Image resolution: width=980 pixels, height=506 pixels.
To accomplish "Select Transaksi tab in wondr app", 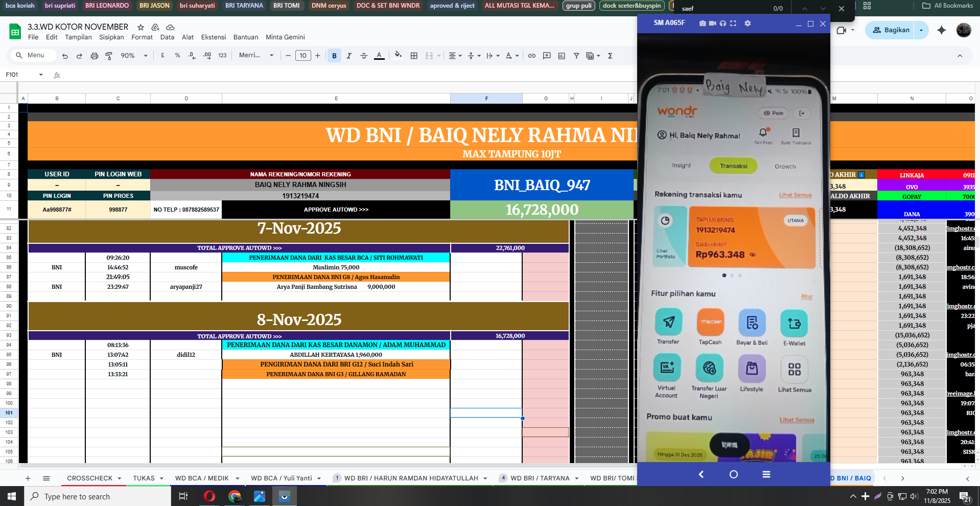I will 734,166.
